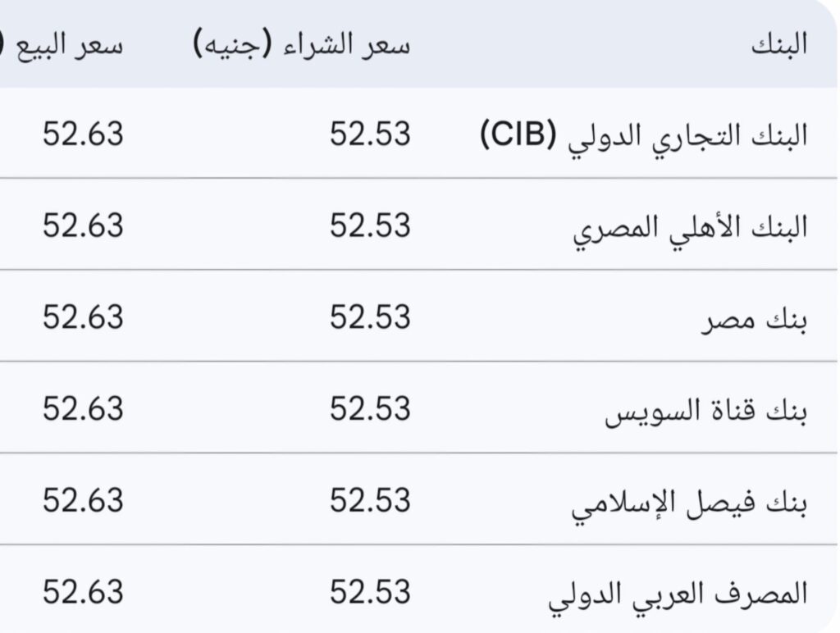Click sell price in the بنك مصر row
Image resolution: width=840 pixels, height=633 pixels.
click(x=83, y=317)
